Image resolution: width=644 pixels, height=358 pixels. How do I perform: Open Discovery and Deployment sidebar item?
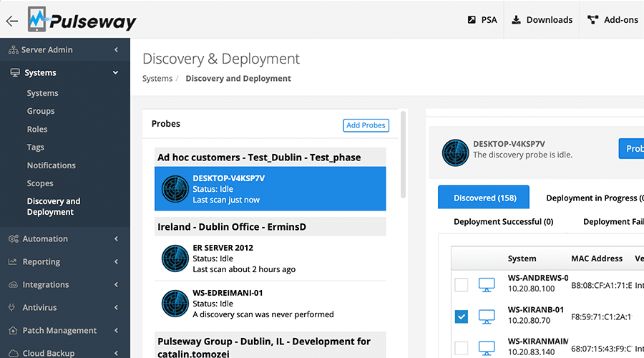pyautogui.click(x=54, y=206)
